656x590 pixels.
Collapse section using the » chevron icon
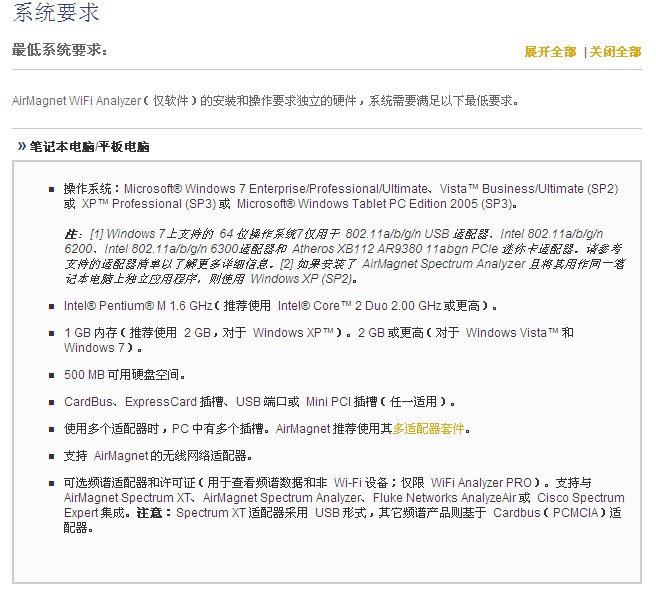click(x=21, y=146)
